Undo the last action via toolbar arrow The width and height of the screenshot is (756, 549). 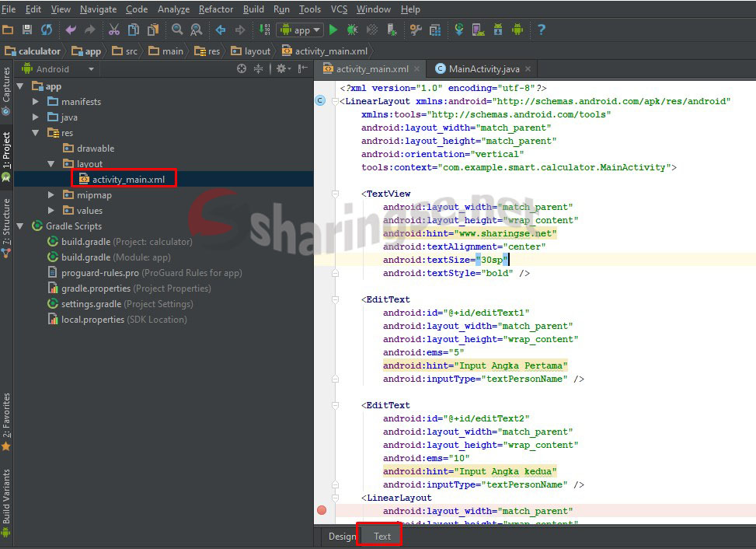coord(71,30)
